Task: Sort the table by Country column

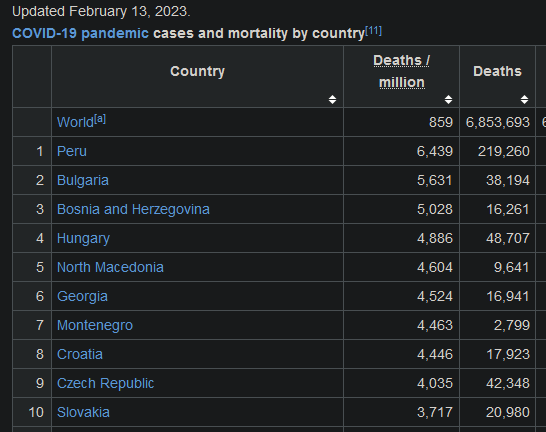Action: coord(332,100)
